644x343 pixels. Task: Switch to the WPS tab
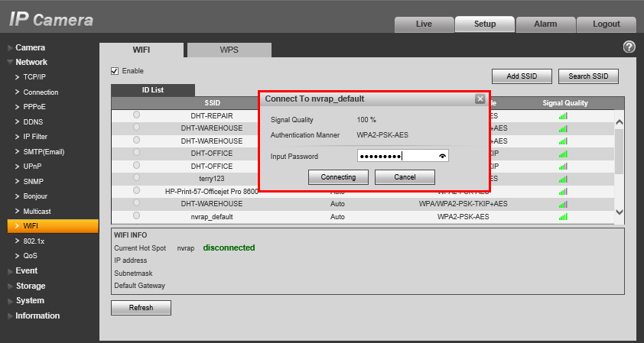[x=229, y=50]
